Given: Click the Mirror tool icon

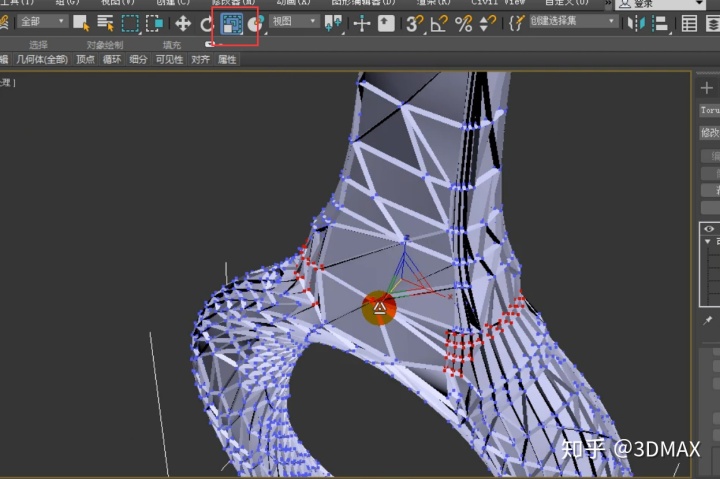Looking at the screenshot, I should point(636,23).
